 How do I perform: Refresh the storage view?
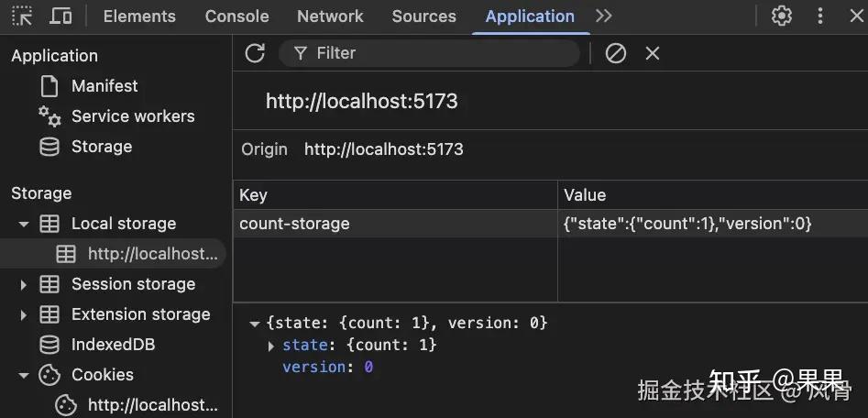tap(255, 53)
